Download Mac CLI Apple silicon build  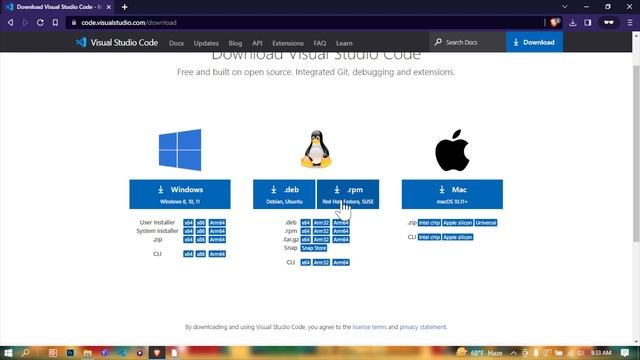[458, 237]
